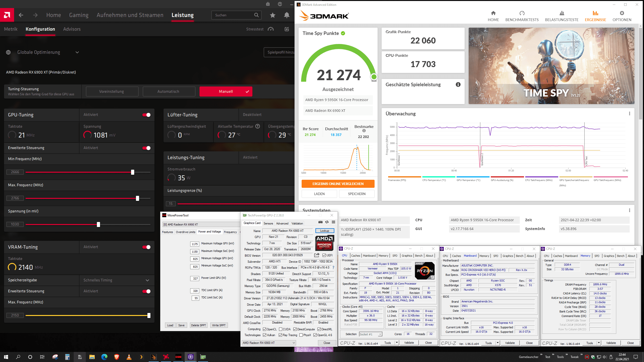644x362 pixels.
Task: Open the bug report icon in Radeon title bar
Action: coord(268,4)
